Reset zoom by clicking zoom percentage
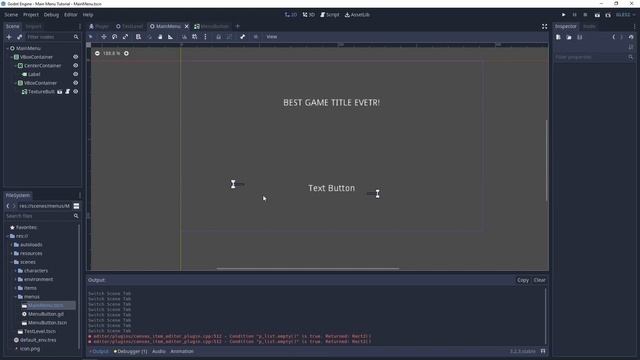Image resolution: width=640 pixels, height=360 pixels. [111, 53]
